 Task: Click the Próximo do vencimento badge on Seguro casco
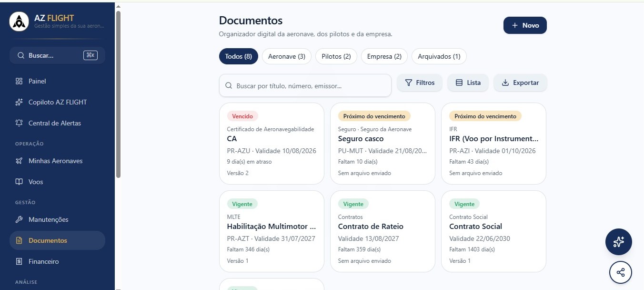tap(374, 116)
